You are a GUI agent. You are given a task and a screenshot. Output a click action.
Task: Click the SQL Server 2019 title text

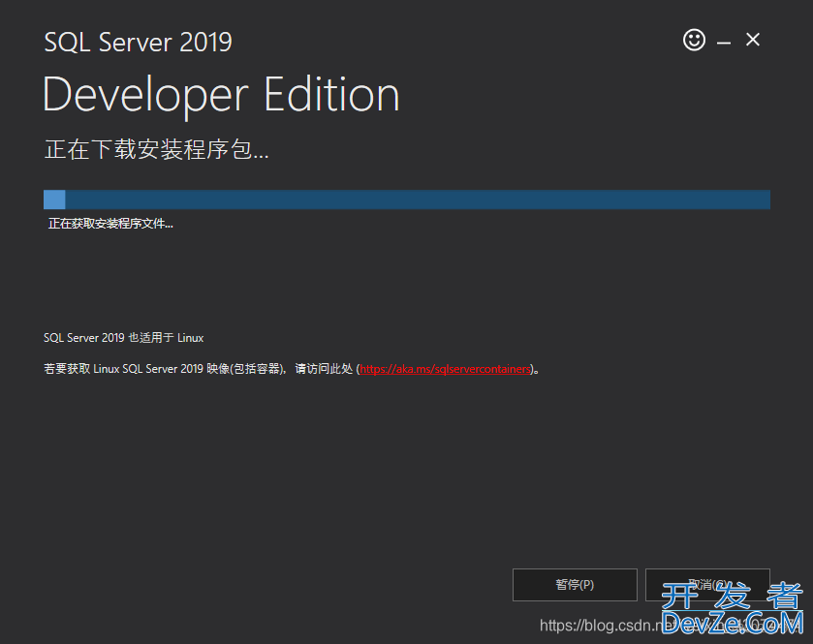138,42
